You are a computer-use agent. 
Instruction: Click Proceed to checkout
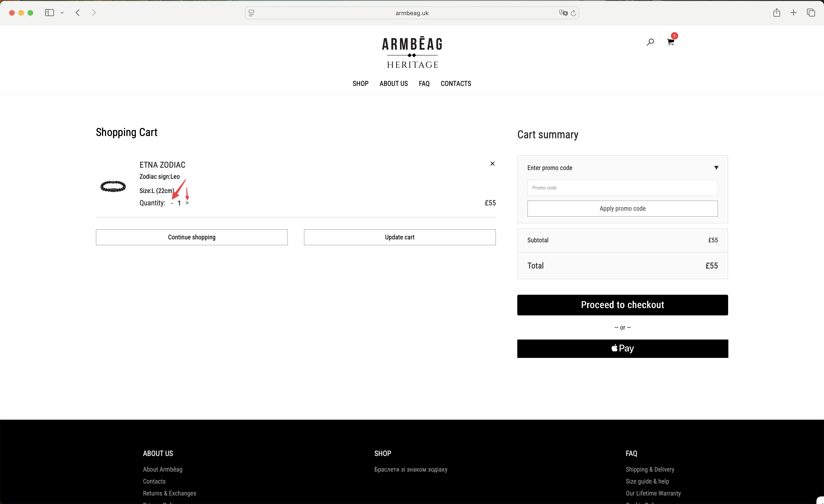pyautogui.click(x=622, y=305)
